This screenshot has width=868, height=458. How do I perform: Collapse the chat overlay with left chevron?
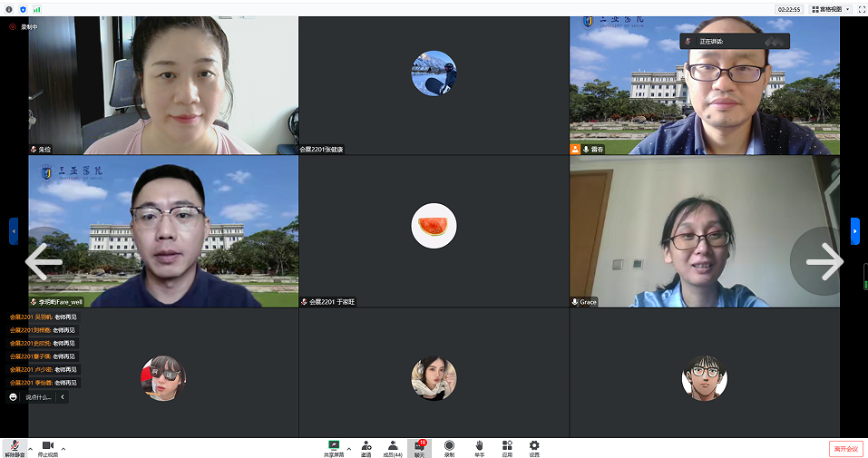click(62, 397)
